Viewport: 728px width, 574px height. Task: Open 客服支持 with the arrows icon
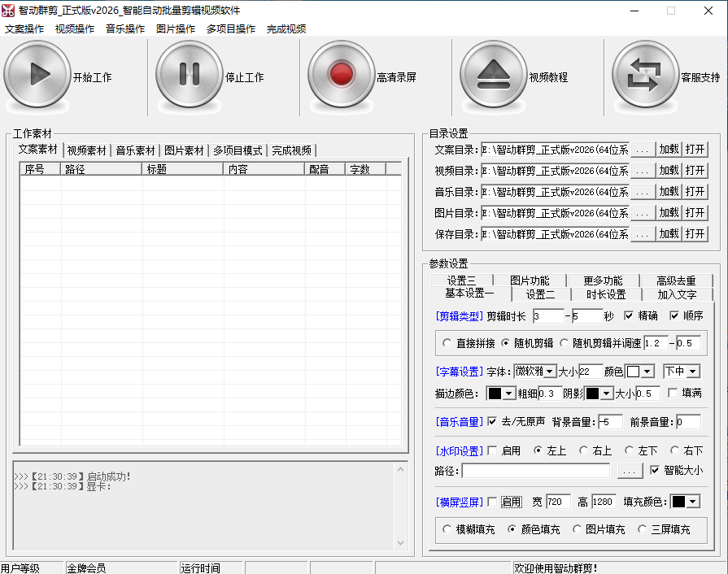point(645,76)
